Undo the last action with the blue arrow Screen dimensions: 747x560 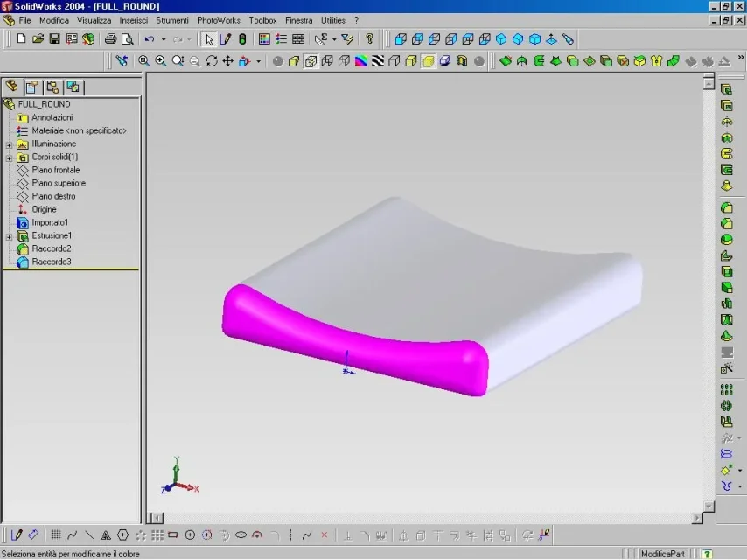pyautogui.click(x=150, y=39)
